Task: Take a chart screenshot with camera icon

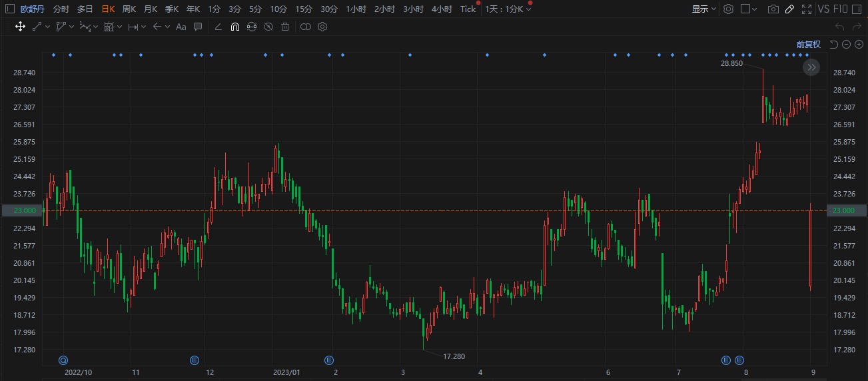Action: (x=773, y=9)
